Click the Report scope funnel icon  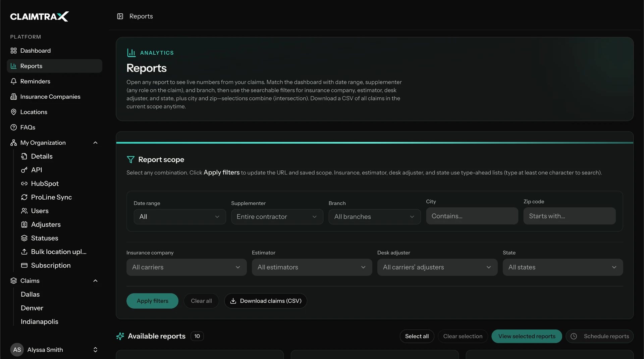130,160
